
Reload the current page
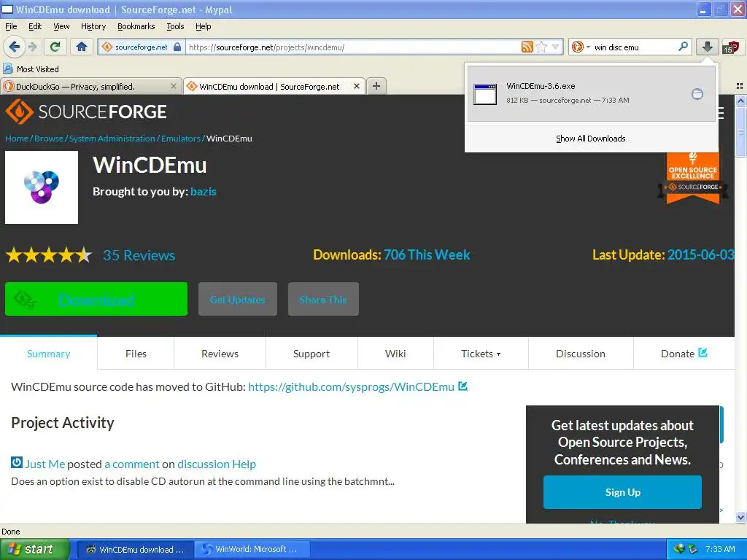(55, 47)
